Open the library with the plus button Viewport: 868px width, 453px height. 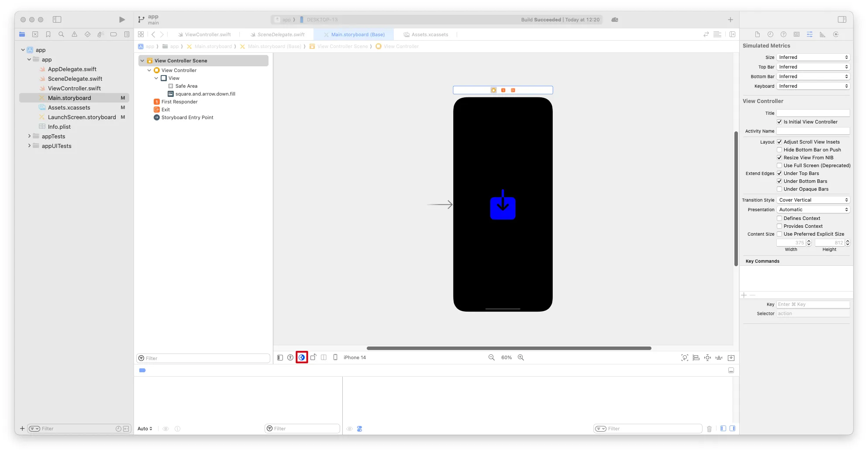pos(730,20)
